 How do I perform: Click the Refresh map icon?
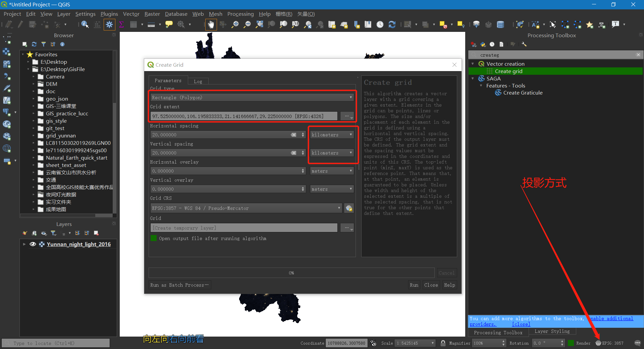tap(392, 24)
